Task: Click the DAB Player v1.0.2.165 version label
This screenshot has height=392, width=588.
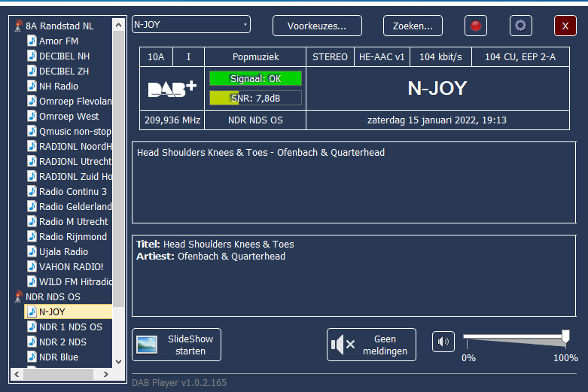Action: pos(179,383)
